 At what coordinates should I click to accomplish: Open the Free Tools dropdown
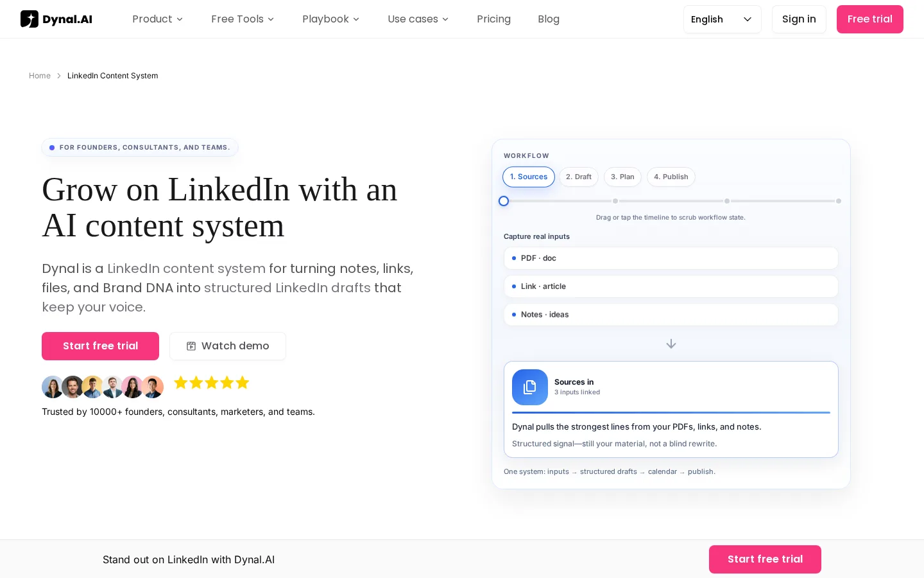click(x=243, y=19)
